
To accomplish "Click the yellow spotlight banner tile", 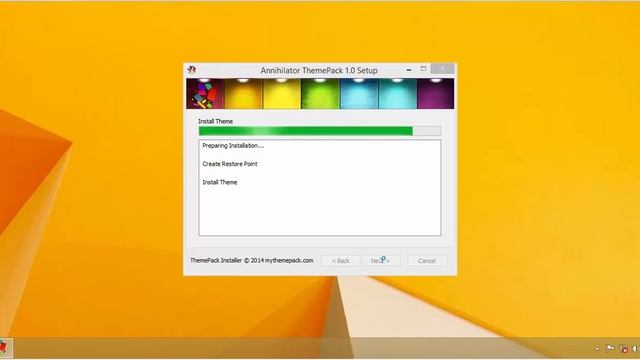I will [282, 94].
